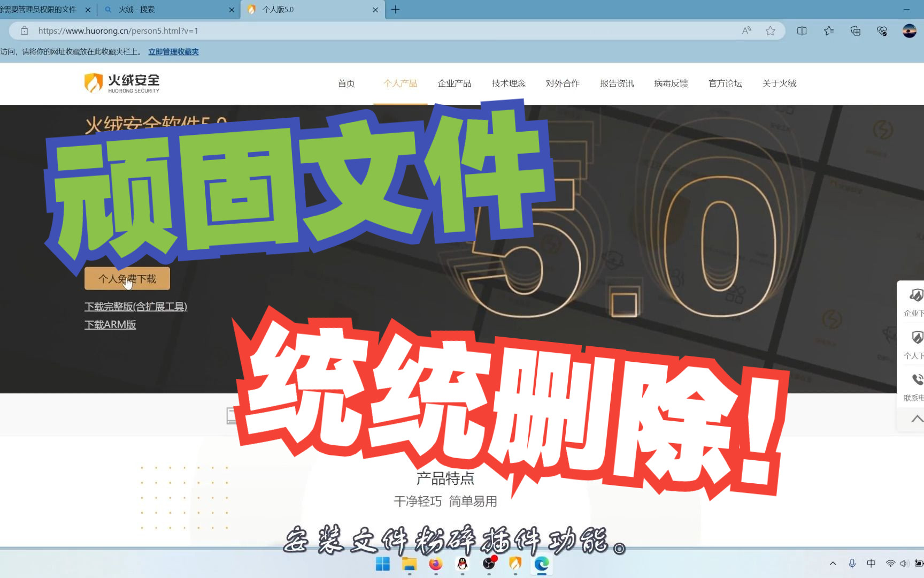Select the 企业下载 shield icon in the side panel
924x578 pixels.
click(917, 295)
